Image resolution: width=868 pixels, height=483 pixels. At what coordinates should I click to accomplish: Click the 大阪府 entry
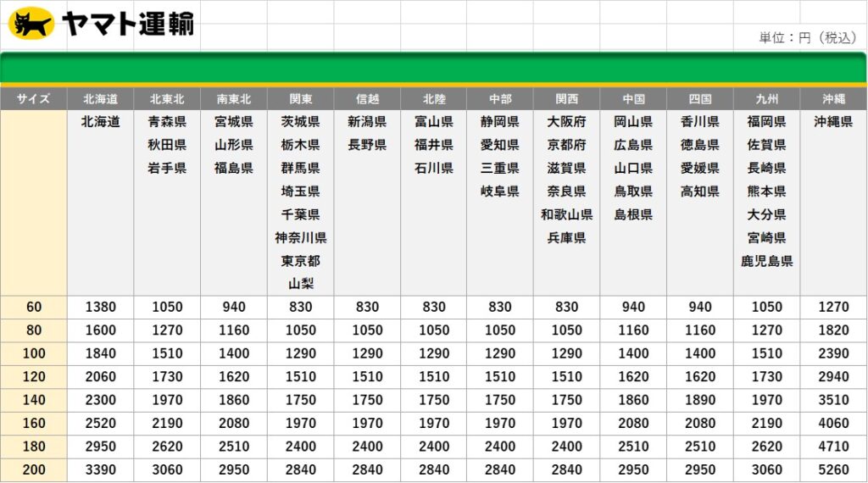pyautogui.click(x=567, y=122)
